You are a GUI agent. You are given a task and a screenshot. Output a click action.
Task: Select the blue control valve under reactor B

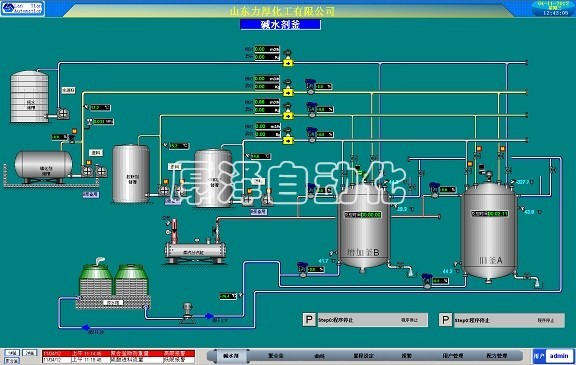pos(302,269)
